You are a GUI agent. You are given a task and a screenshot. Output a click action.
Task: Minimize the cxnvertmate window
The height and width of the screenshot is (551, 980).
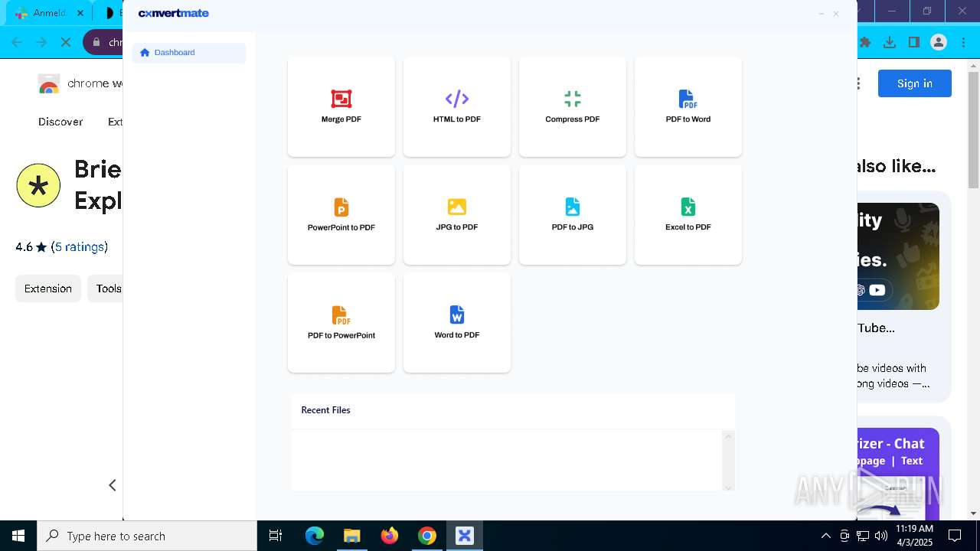822,14
